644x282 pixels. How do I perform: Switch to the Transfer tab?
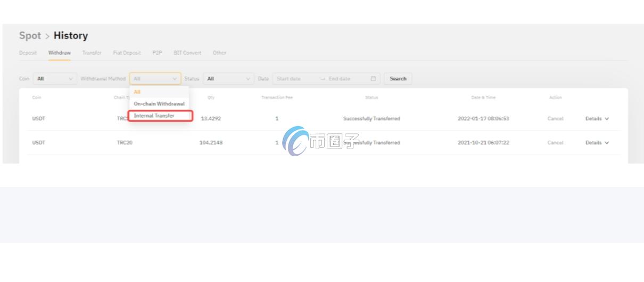click(92, 52)
